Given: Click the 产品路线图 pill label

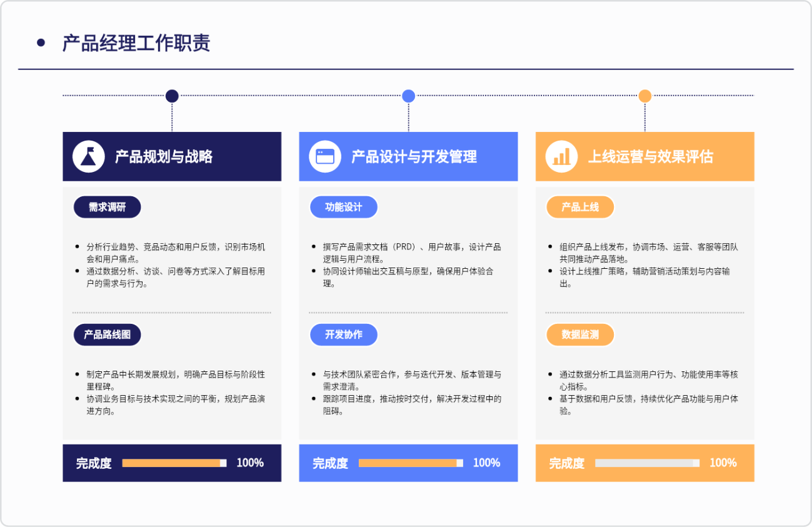Looking at the screenshot, I should 108,334.
